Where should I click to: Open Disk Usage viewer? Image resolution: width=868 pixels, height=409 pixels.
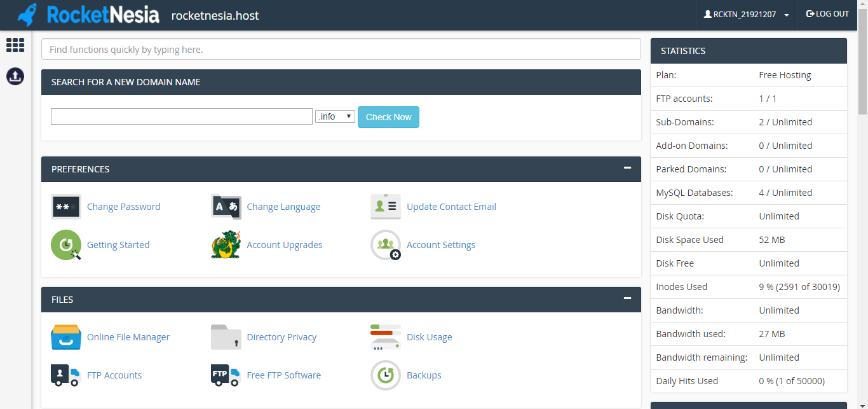(385, 336)
